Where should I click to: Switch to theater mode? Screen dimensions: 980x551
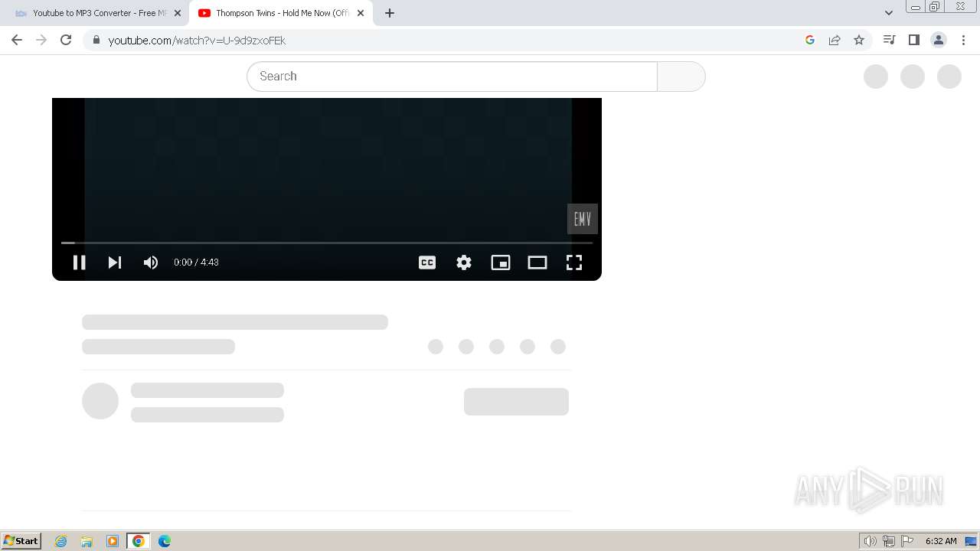tap(537, 262)
